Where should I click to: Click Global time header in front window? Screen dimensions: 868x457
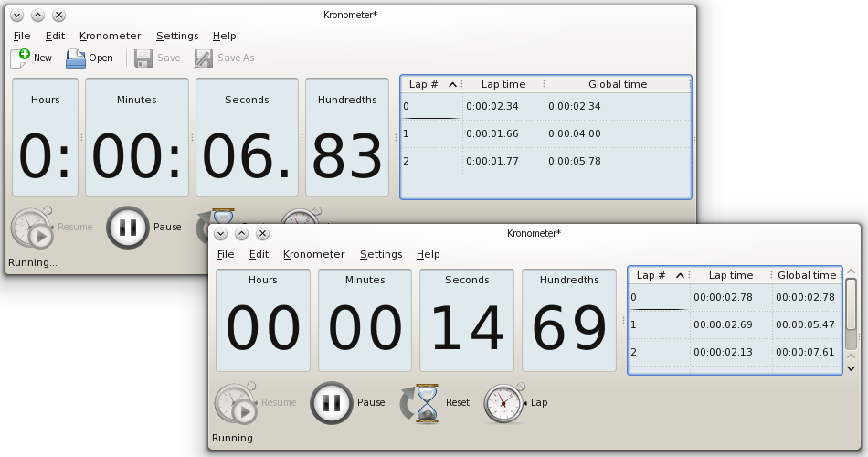807,275
